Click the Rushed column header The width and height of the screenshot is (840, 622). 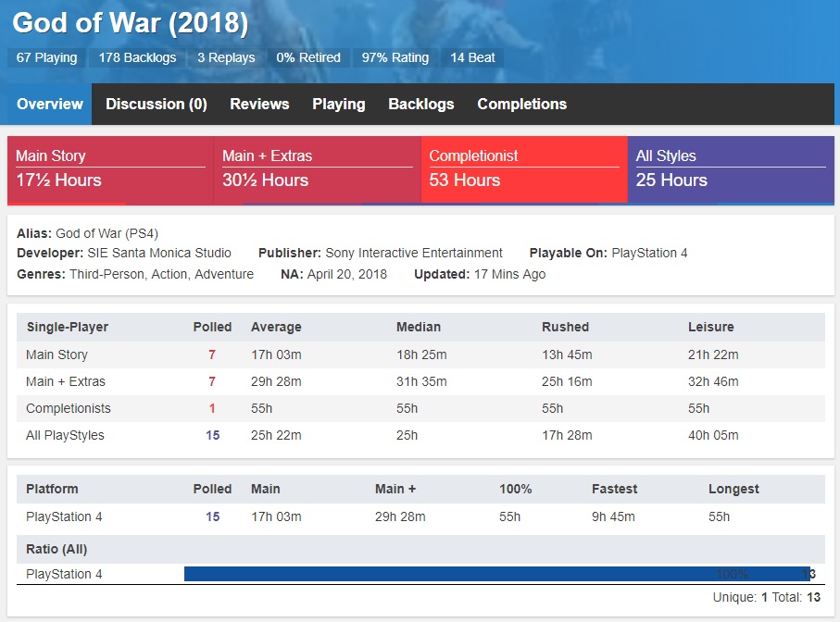tap(565, 327)
